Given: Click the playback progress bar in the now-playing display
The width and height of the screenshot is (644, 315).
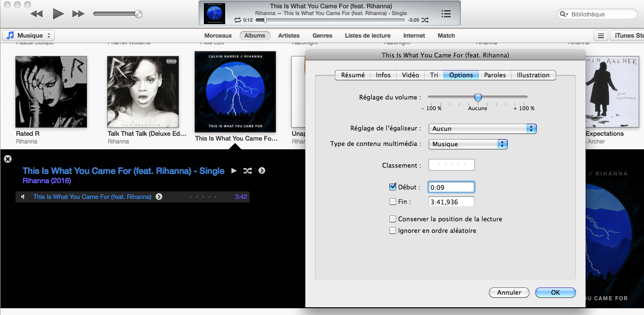Looking at the screenshot, I should tap(331, 20).
